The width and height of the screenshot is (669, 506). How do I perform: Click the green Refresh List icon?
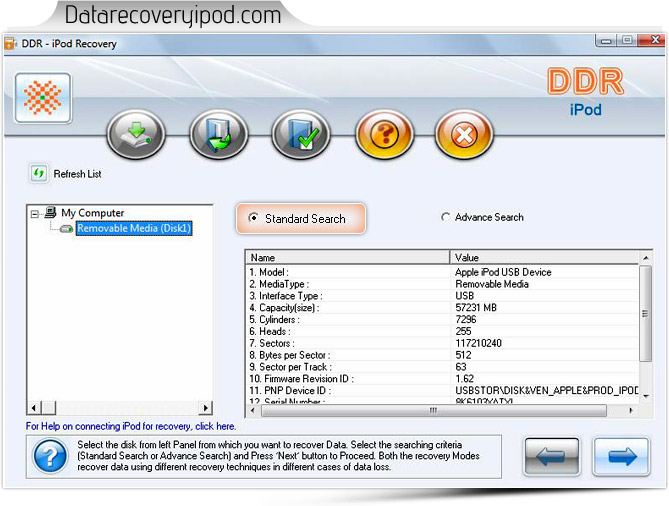pyautogui.click(x=39, y=174)
